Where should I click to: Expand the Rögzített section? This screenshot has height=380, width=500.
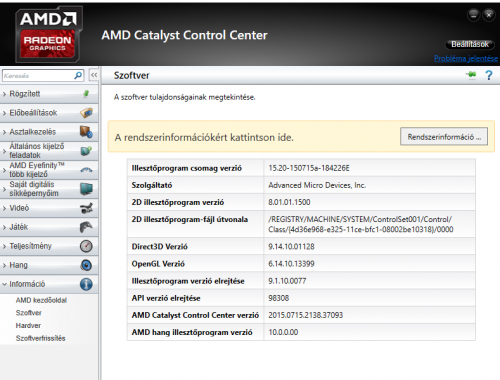point(4,94)
